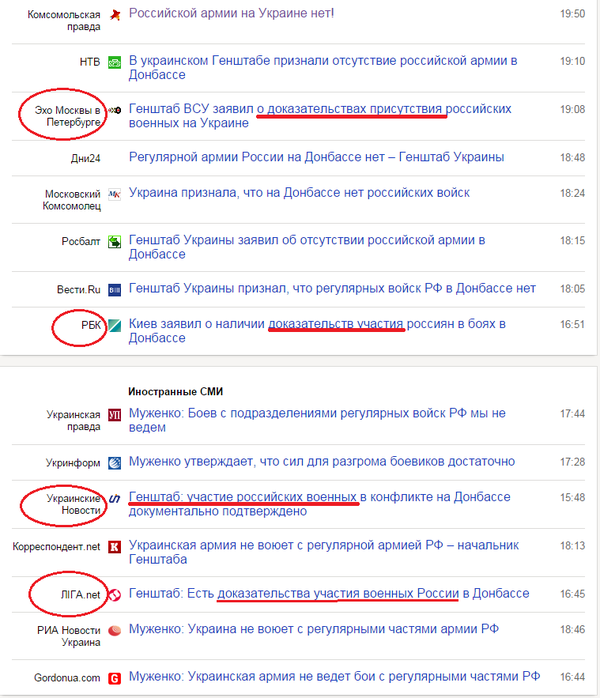Click source name 'Московский Комсомолец'
600x698 pixels.
71,200
